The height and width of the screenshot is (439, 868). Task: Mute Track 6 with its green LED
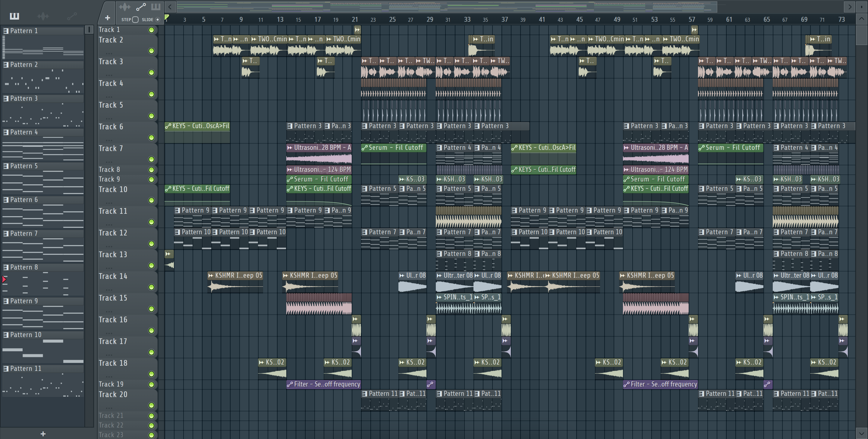pos(152,137)
